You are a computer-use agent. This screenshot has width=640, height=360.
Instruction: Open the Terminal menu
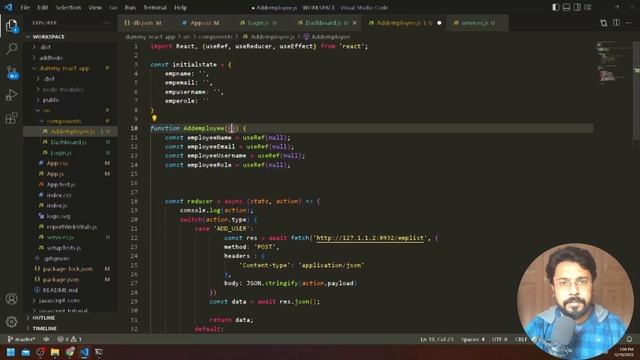(x=155, y=7)
